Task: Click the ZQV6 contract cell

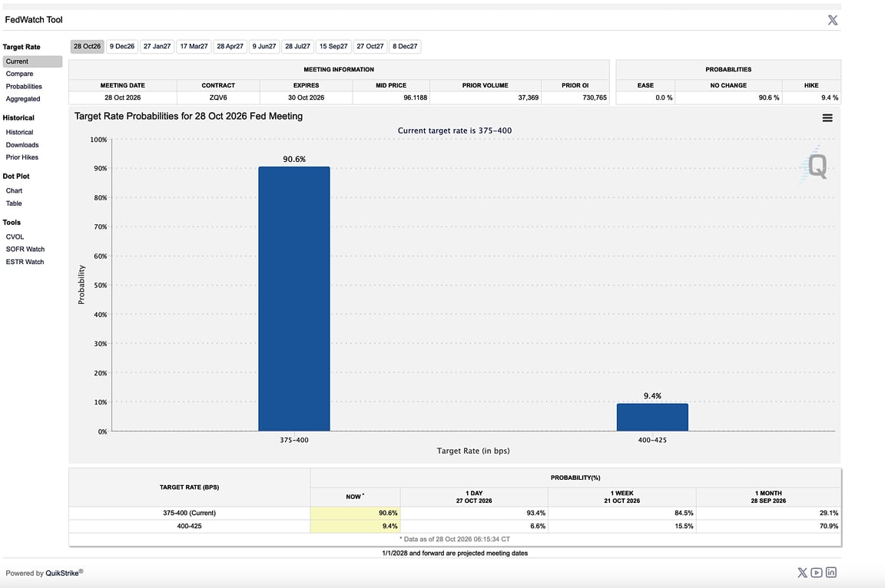Action: click(x=218, y=97)
